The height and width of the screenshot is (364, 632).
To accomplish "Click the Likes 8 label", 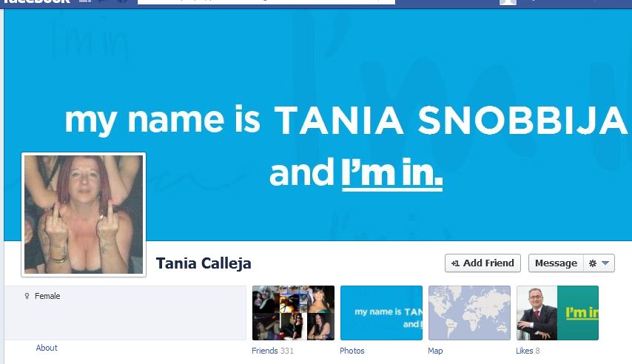I will (528, 351).
